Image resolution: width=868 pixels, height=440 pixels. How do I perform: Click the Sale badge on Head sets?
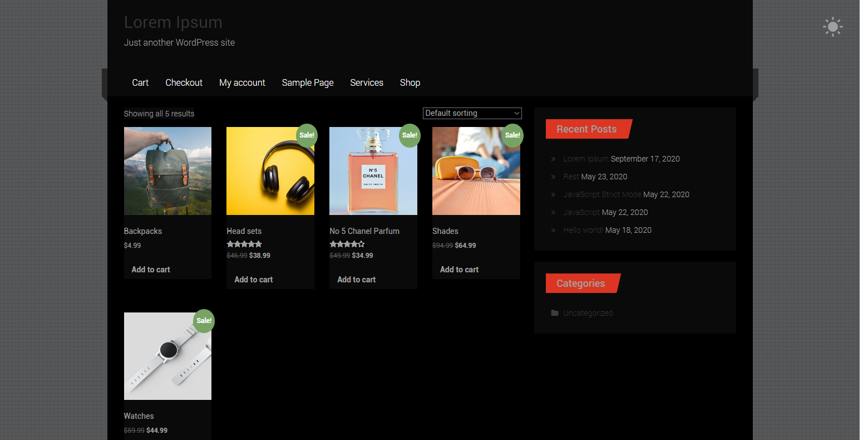click(x=307, y=135)
